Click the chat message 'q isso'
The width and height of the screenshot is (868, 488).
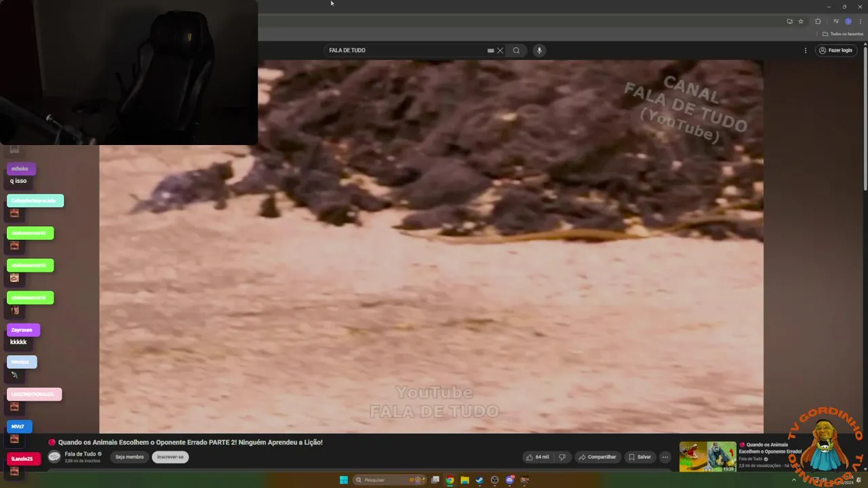pos(18,181)
